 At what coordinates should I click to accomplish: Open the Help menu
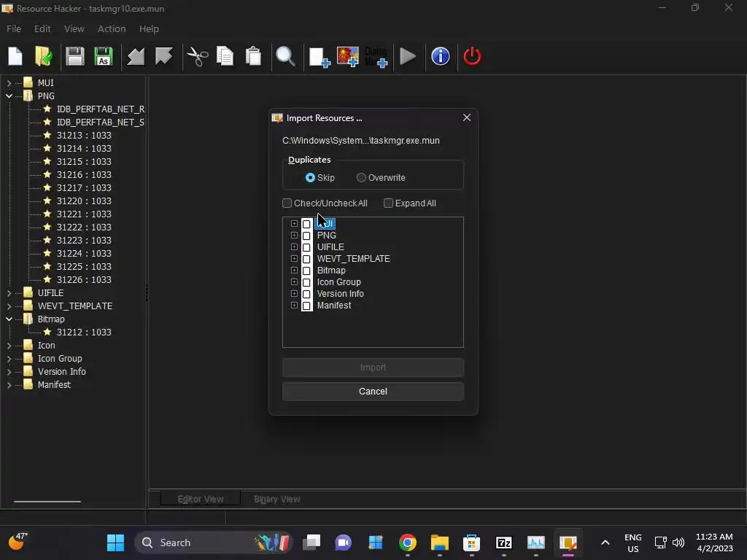(149, 28)
